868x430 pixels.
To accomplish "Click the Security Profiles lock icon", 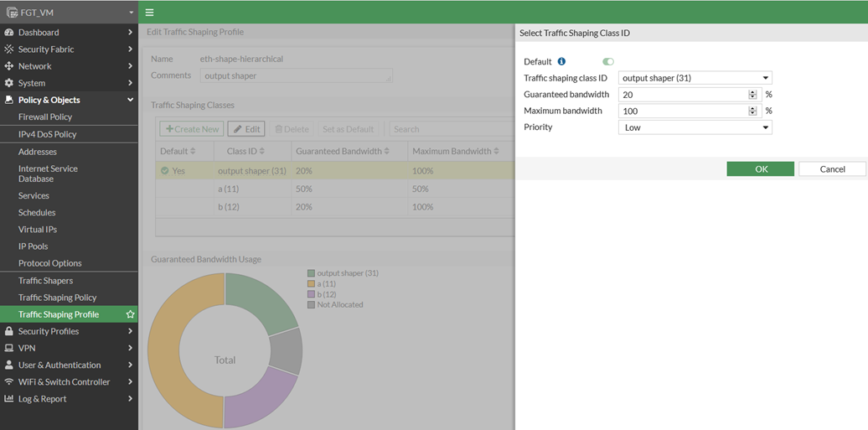I will point(9,331).
